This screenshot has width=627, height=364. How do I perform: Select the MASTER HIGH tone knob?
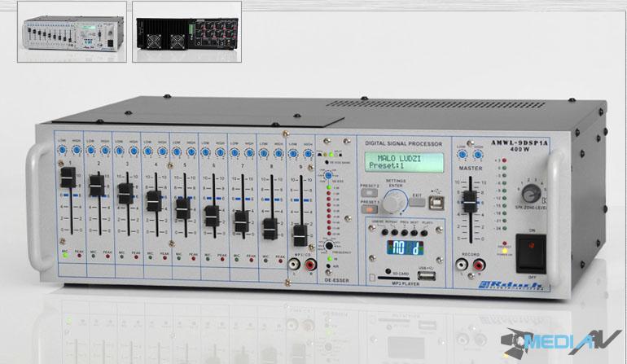tap(477, 155)
